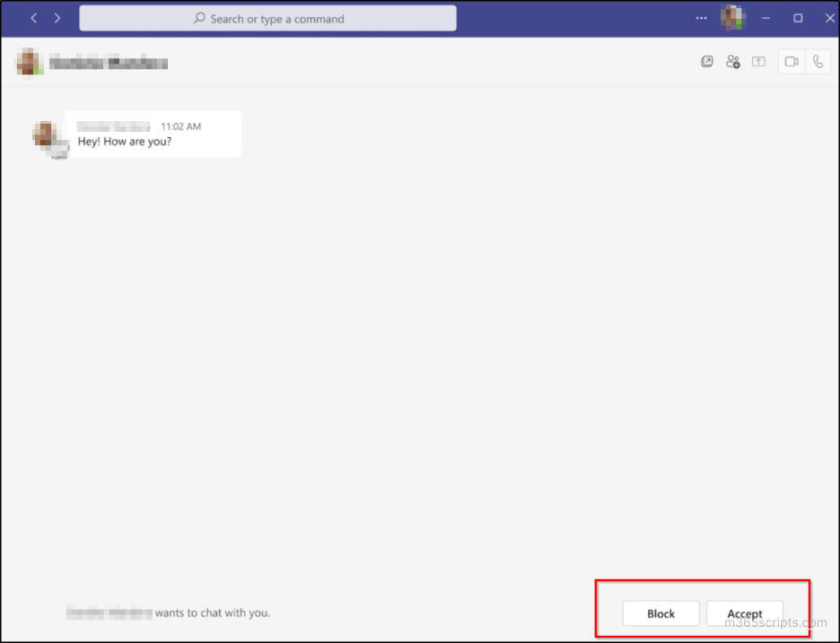840x643 pixels.
Task: Click the contact avatar in the chat header
Action: [29, 62]
